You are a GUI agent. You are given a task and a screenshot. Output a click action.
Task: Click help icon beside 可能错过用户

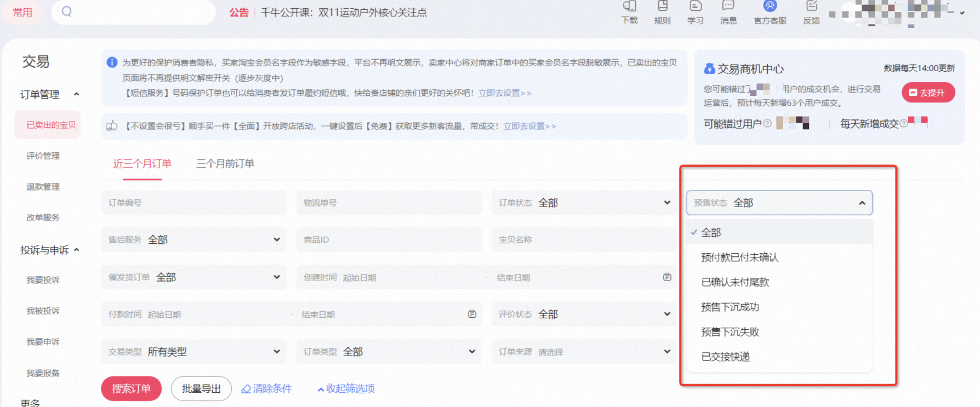[767, 124]
